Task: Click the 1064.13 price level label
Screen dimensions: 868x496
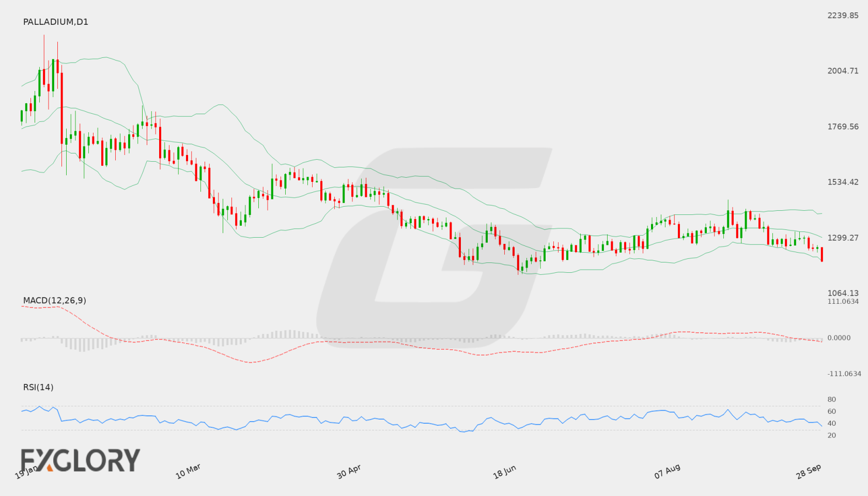Action: [x=843, y=293]
